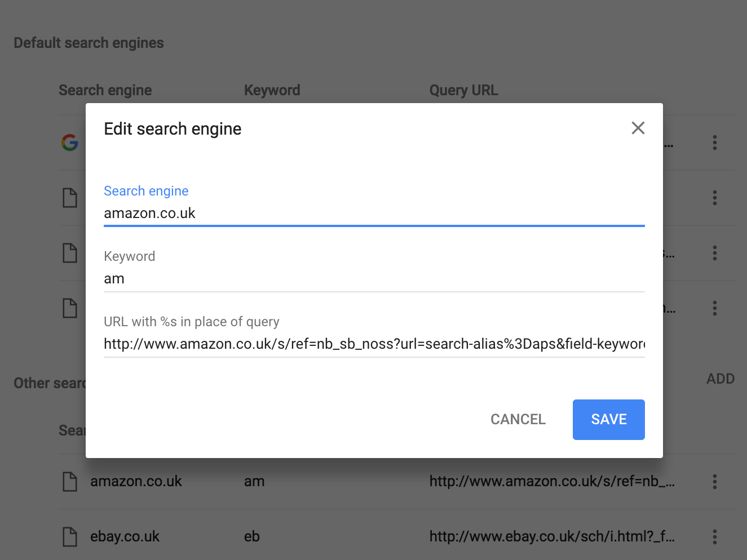Click the amazon.co.uk page icon

[x=70, y=482]
